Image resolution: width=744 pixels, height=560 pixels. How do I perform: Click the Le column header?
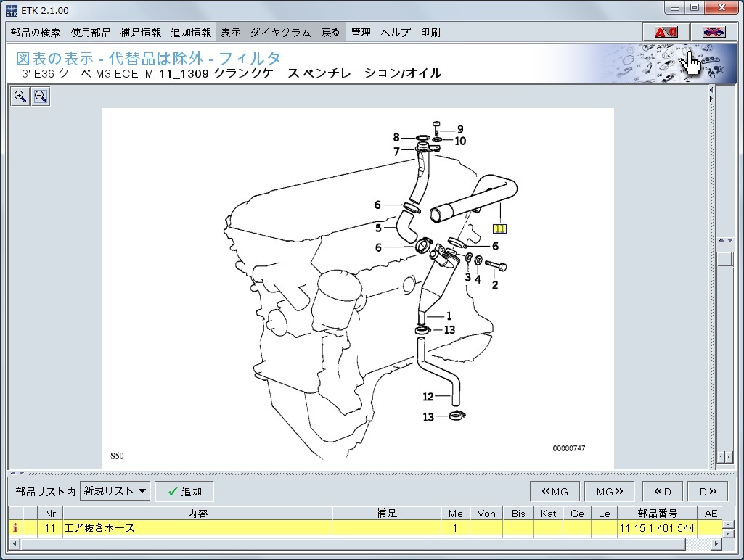605,513
